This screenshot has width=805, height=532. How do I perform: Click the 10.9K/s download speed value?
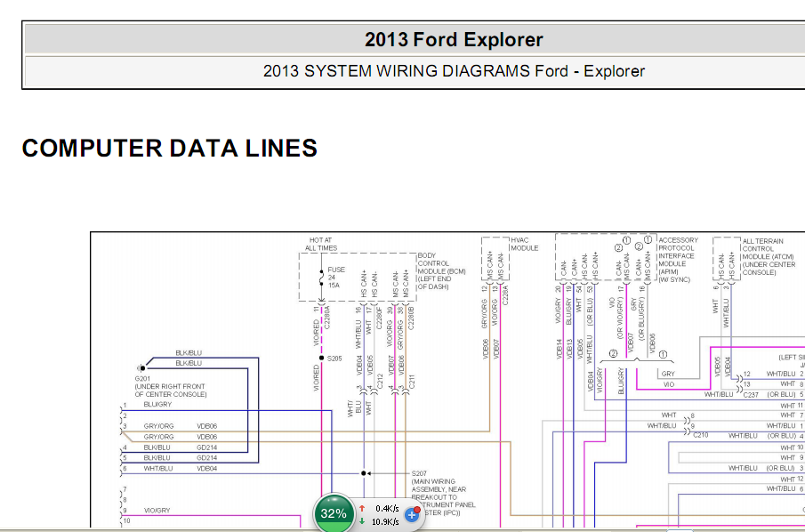tap(385, 521)
